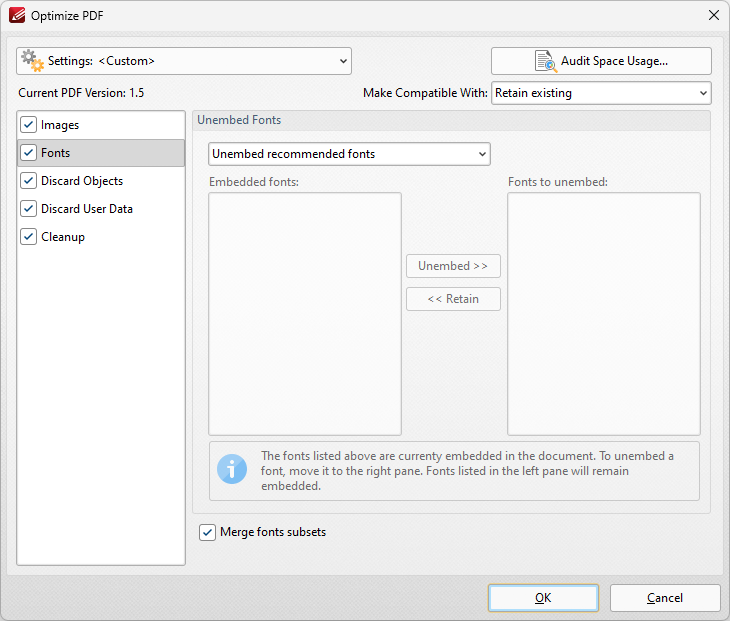Expand the Make Compatible With dropdown

coord(601,93)
